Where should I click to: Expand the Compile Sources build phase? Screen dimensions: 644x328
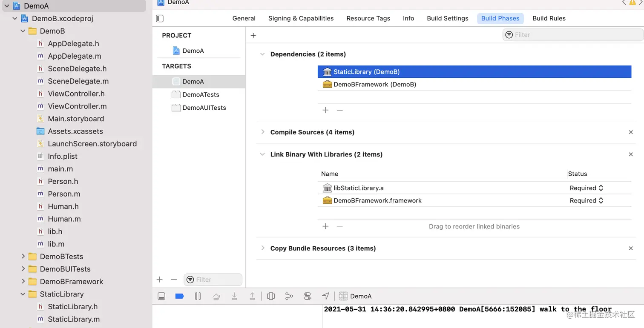click(262, 132)
